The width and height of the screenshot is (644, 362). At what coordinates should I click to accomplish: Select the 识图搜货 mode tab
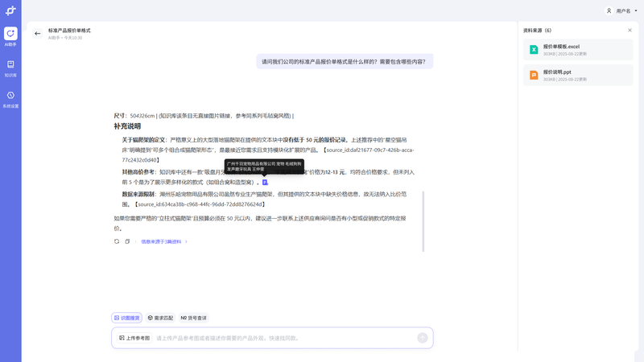pos(126,318)
